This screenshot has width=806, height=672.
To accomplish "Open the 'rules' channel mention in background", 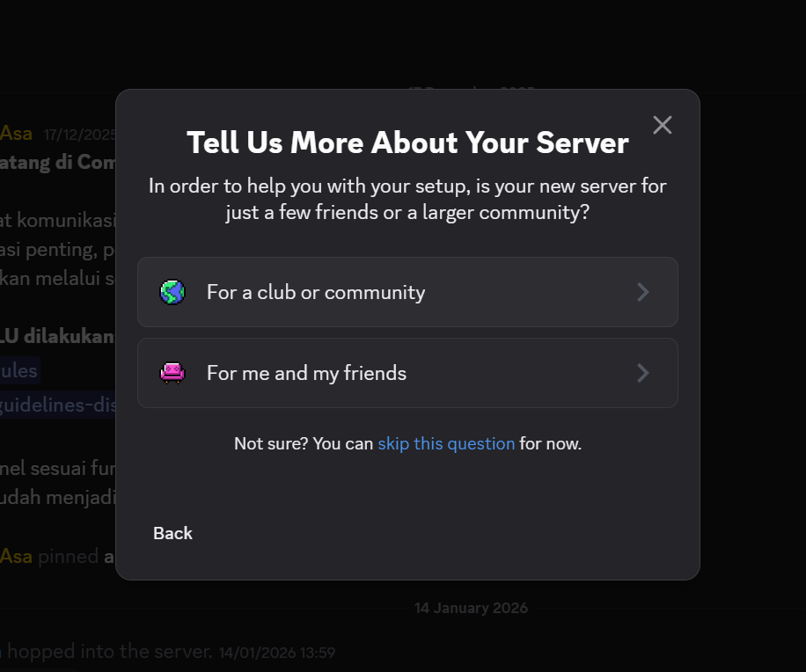I will click(19, 370).
